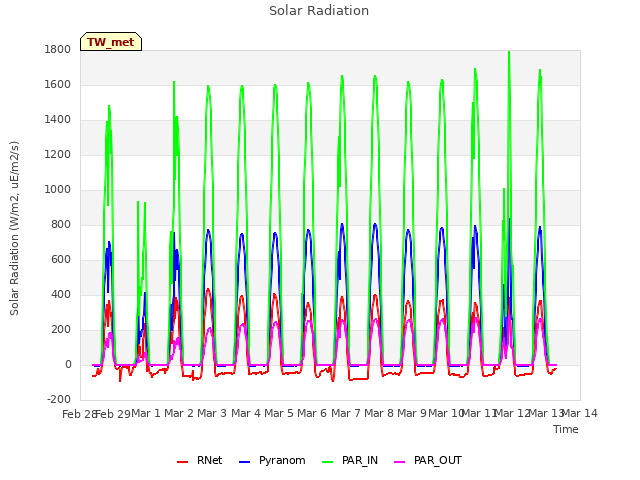Toggle the Pyranom series in legend
This screenshot has width=640, height=480.
pos(272,460)
